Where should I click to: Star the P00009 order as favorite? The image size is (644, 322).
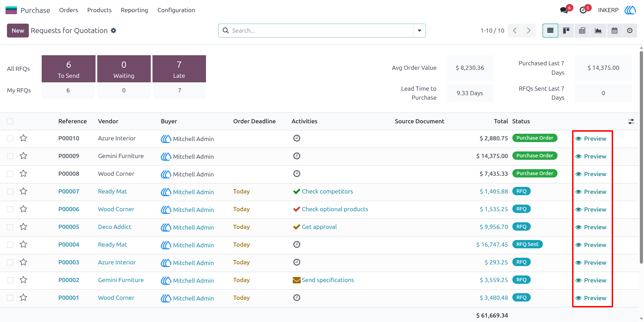pos(23,156)
